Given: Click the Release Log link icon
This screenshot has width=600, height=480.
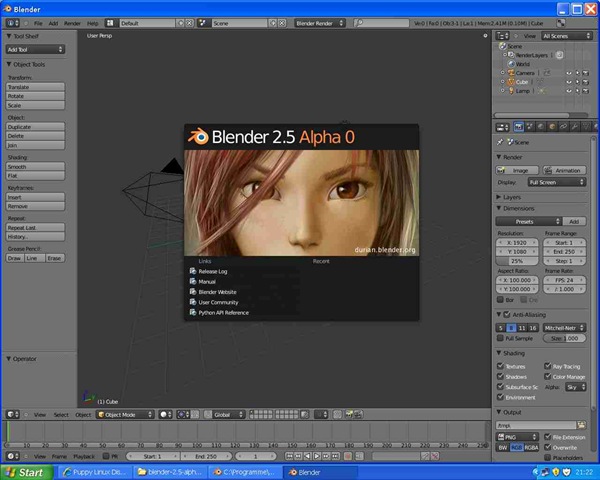Looking at the screenshot, I should (x=191, y=271).
